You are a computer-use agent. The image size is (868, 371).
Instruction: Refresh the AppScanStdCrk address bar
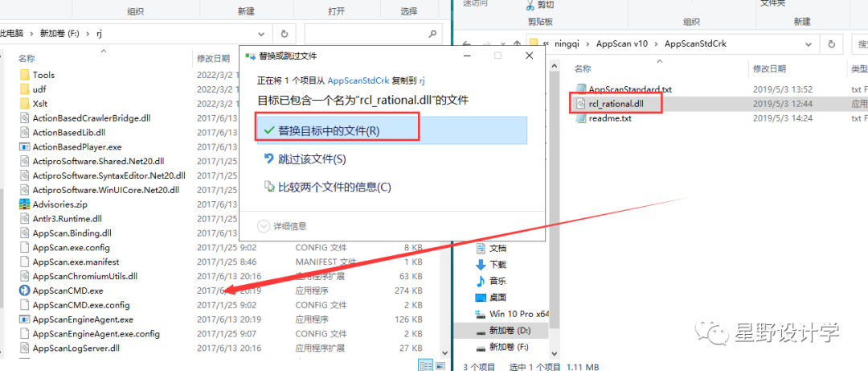click(x=831, y=43)
